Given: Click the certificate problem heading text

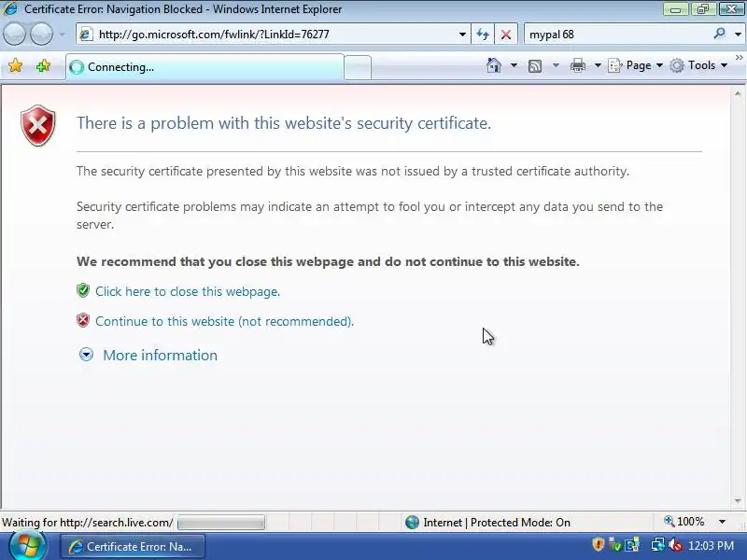Looking at the screenshot, I should [284, 123].
